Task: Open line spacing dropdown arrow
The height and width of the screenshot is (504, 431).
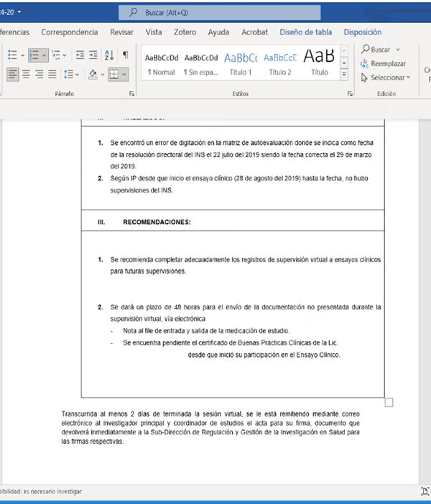Action: coord(77,75)
